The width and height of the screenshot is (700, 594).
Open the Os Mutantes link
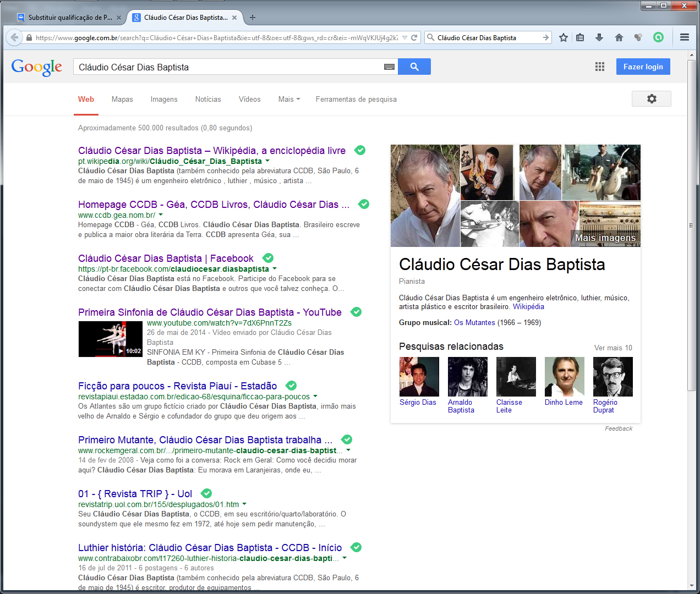point(474,323)
